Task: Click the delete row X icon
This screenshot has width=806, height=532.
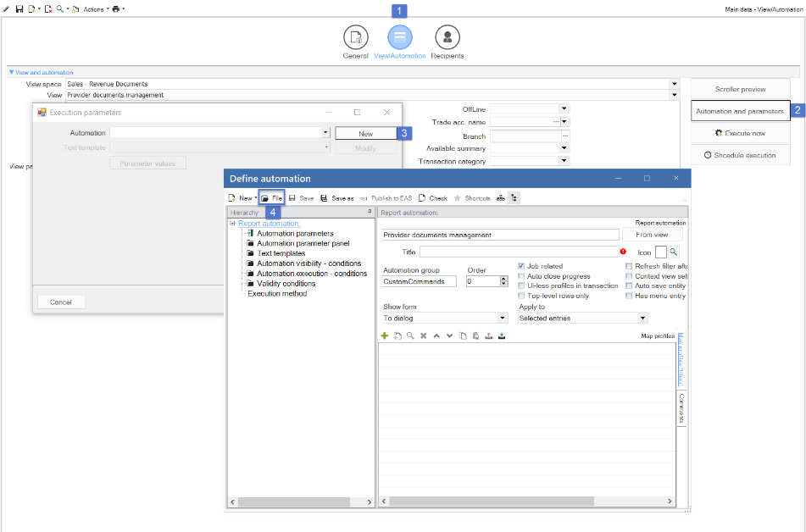Action: pyautogui.click(x=424, y=335)
